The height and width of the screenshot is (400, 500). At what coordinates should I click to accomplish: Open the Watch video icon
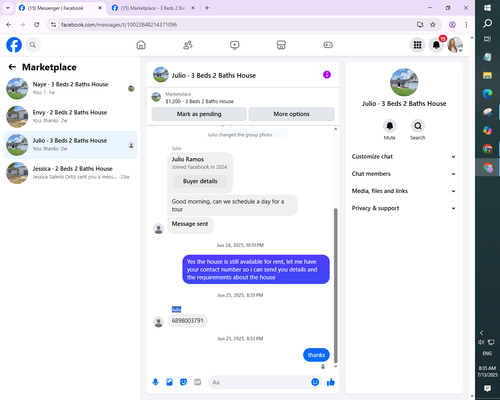235,45
